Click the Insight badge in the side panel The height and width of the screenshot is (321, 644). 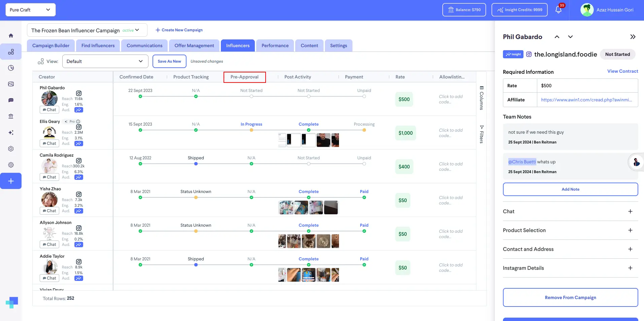pos(513,54)
